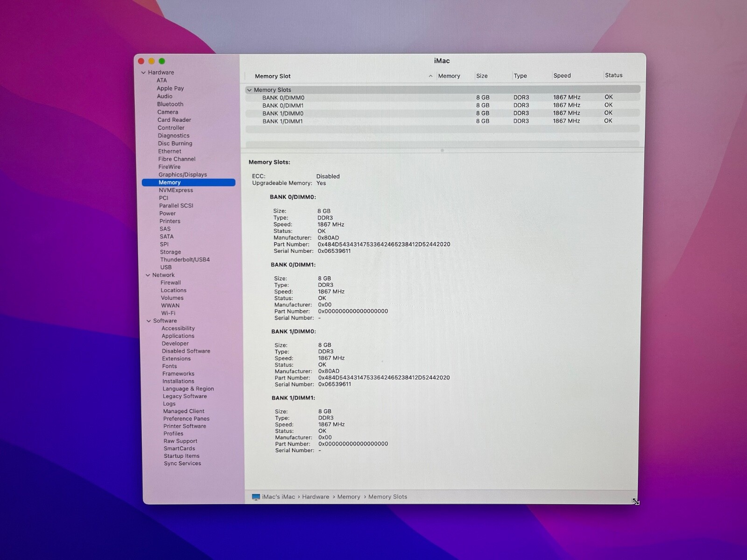Open Wi-Fi under Network
This screenshot has height=560, width=747.
(x=168, y=313)
